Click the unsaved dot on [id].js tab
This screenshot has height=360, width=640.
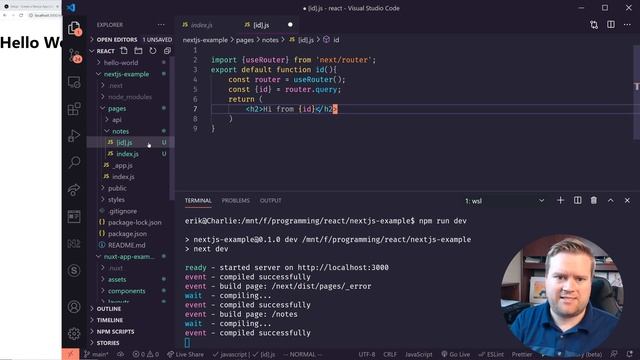click(x=290, y=25)
